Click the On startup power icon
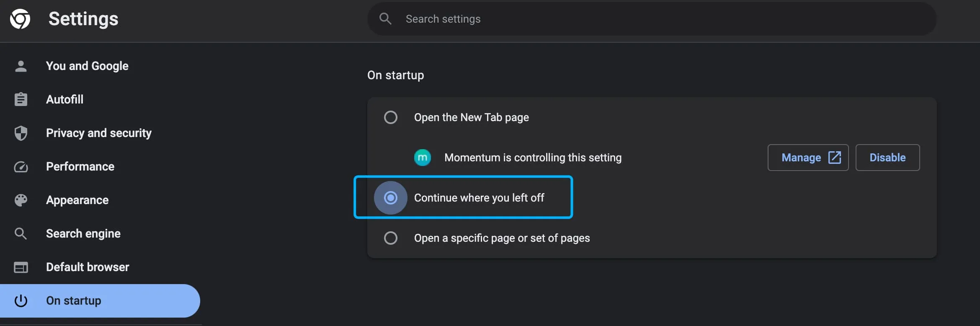The height and width of the screenshot is (326, 980). [21, 300]
